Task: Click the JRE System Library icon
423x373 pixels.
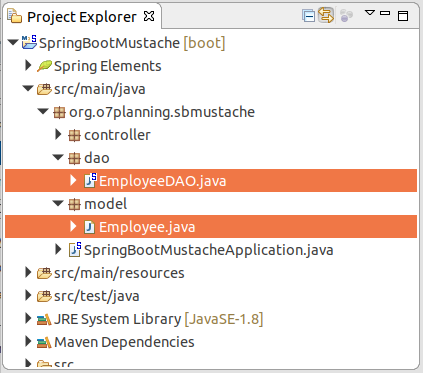Action: point(44,319)
